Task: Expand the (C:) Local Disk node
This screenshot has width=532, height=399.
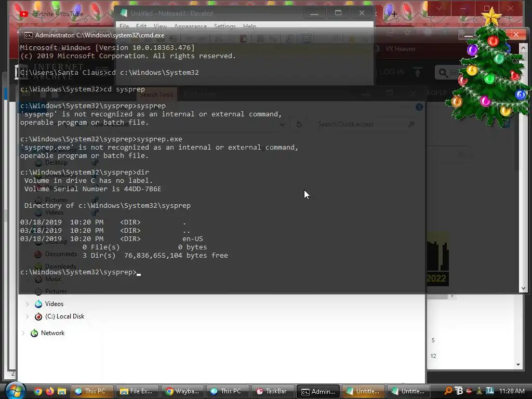Action: click(27, 316)
